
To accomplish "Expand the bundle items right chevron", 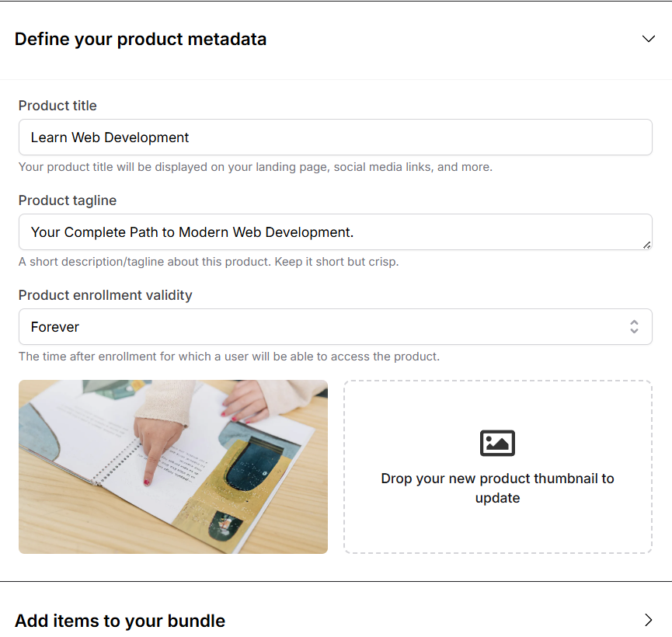I will point(649,620).
